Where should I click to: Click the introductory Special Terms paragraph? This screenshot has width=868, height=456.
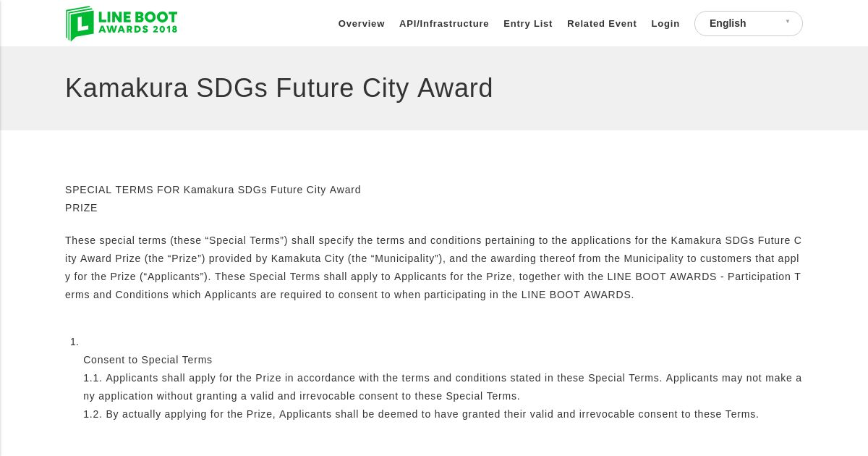click(433, 268)
